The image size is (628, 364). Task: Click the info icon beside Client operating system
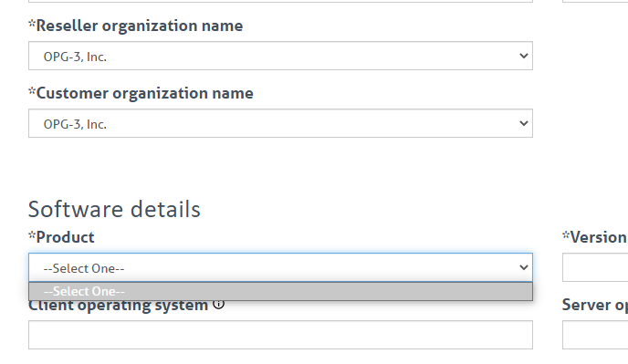click(219, 304)
